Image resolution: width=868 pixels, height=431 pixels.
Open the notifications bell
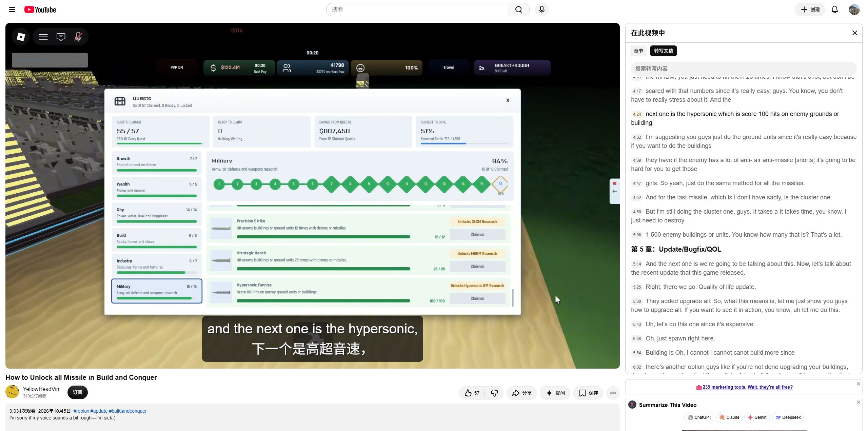tap(835, 9)
